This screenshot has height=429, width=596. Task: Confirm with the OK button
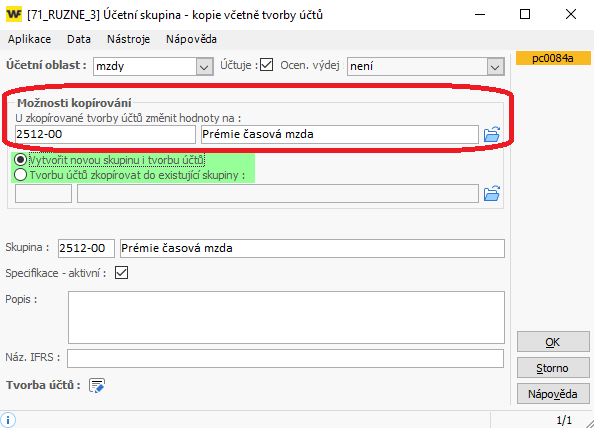(553, 342)
